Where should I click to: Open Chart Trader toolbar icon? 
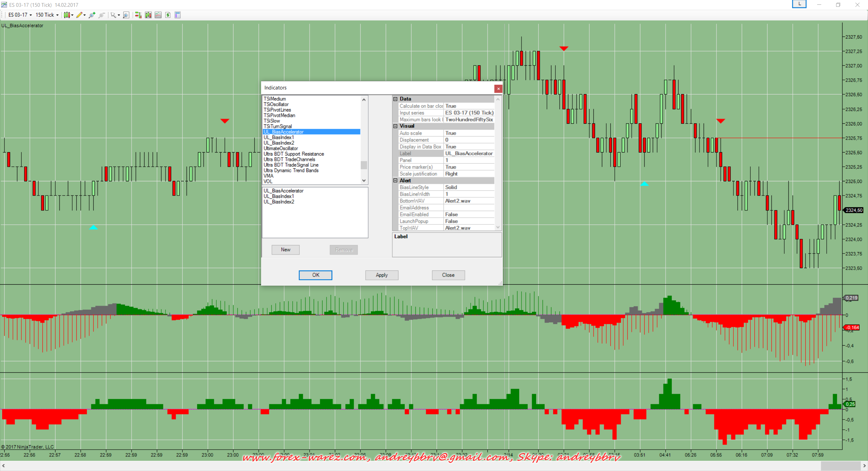138,15
